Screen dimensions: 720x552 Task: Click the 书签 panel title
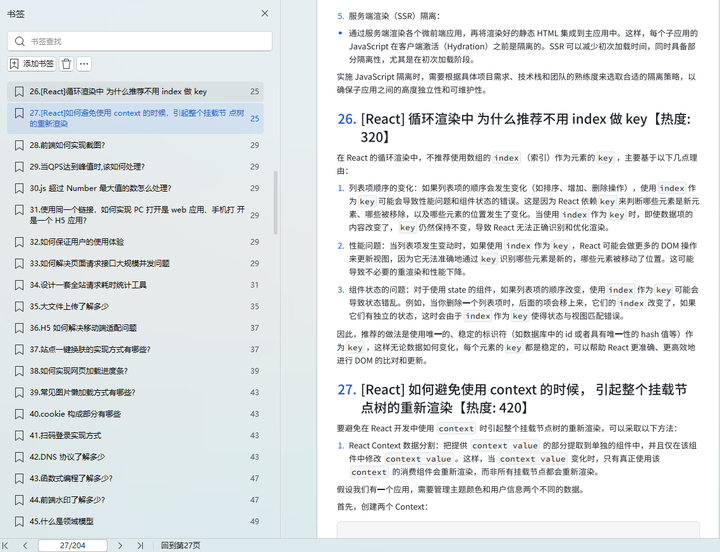point(16,14)
